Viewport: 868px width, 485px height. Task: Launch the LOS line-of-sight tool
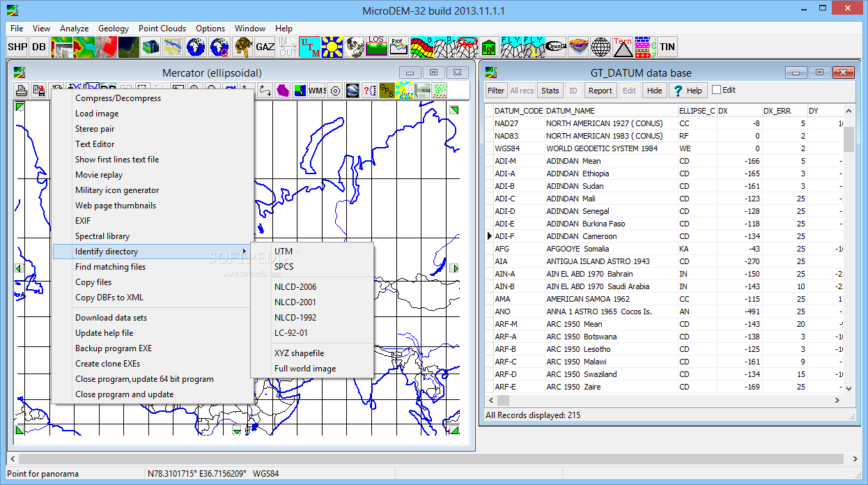point(377,47)
